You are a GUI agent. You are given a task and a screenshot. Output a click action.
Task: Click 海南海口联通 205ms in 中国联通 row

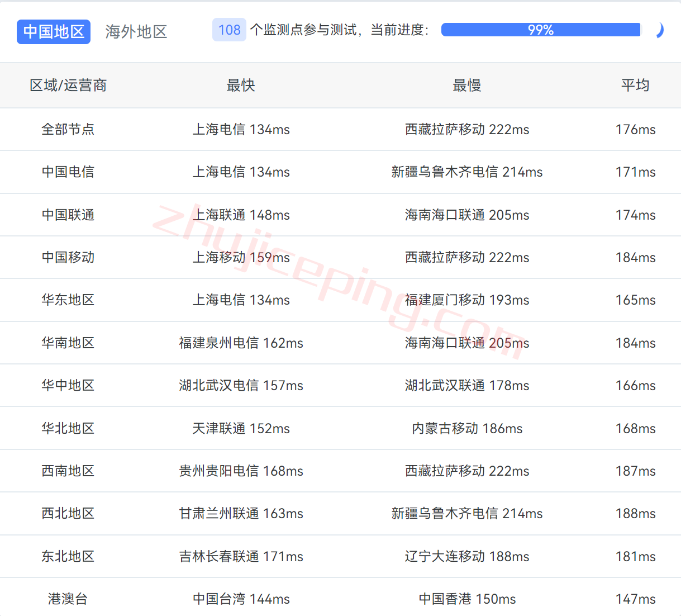tap(467, 215)
